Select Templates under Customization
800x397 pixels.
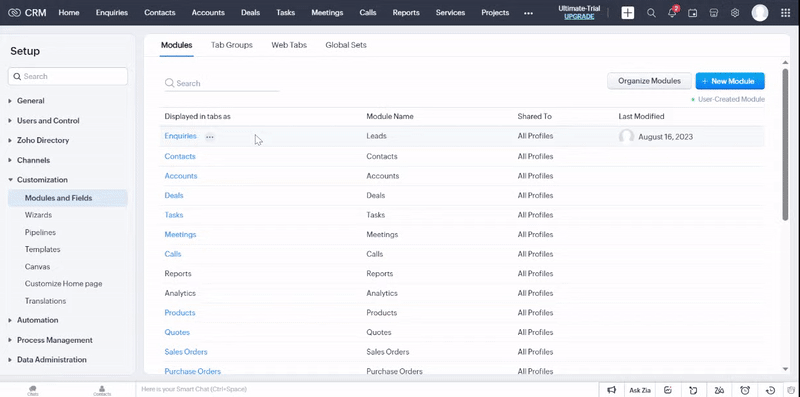[x=42, y=250]
